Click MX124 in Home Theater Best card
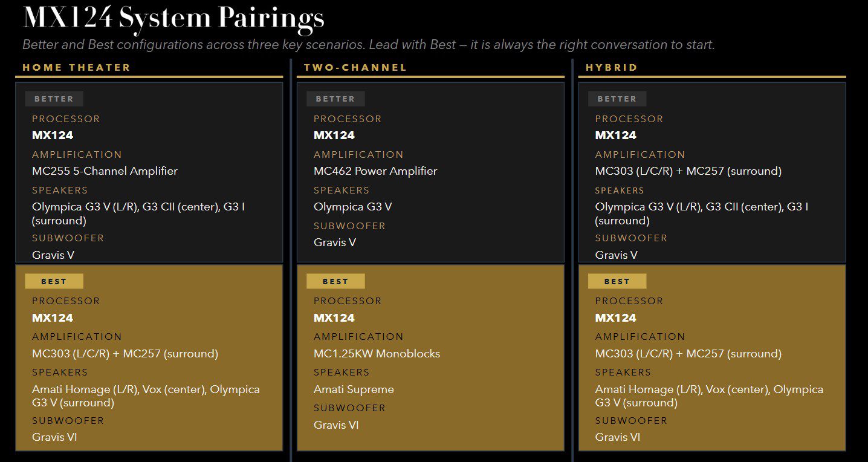 (x=53, y=318)
